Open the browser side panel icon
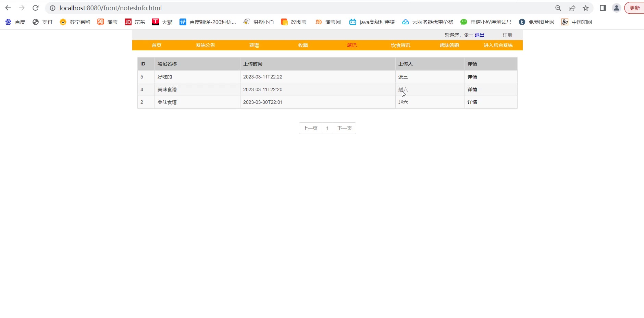 (x=603, y=8)
